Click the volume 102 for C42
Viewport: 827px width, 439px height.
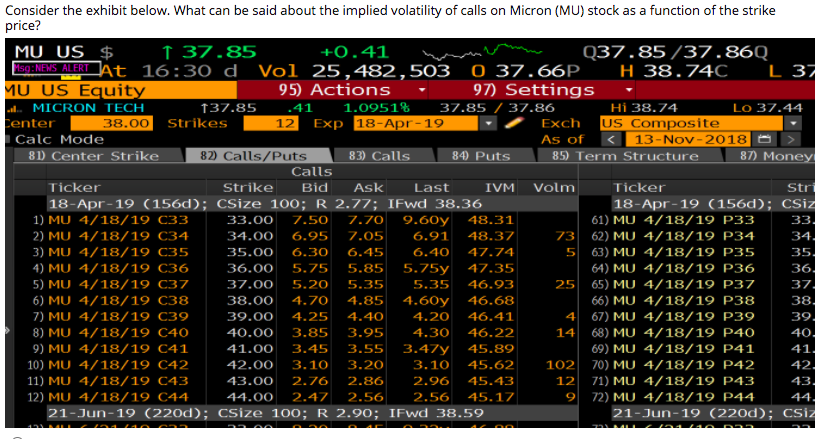pos(560,365)
